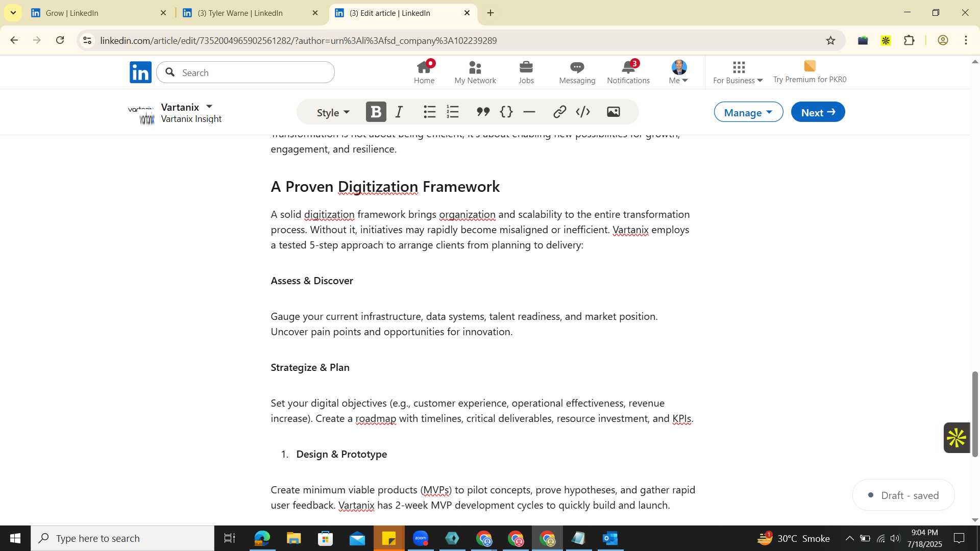This screenshot has width=980, height=551.
Task: Open Windows Start menu
Action: [15, 538]
